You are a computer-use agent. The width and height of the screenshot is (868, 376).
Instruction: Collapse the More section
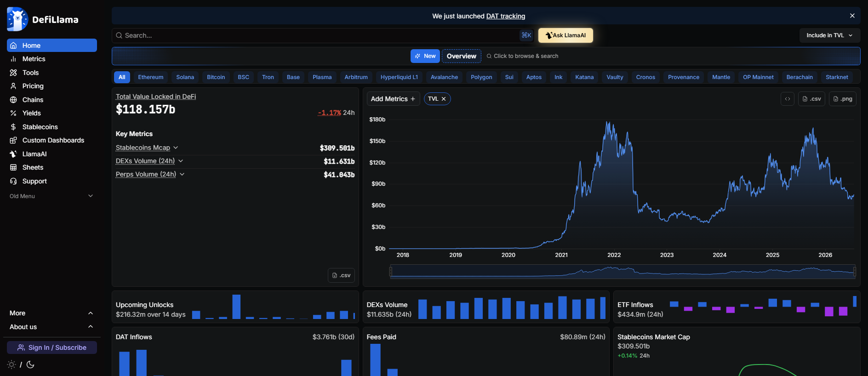[x=51, y=313]
